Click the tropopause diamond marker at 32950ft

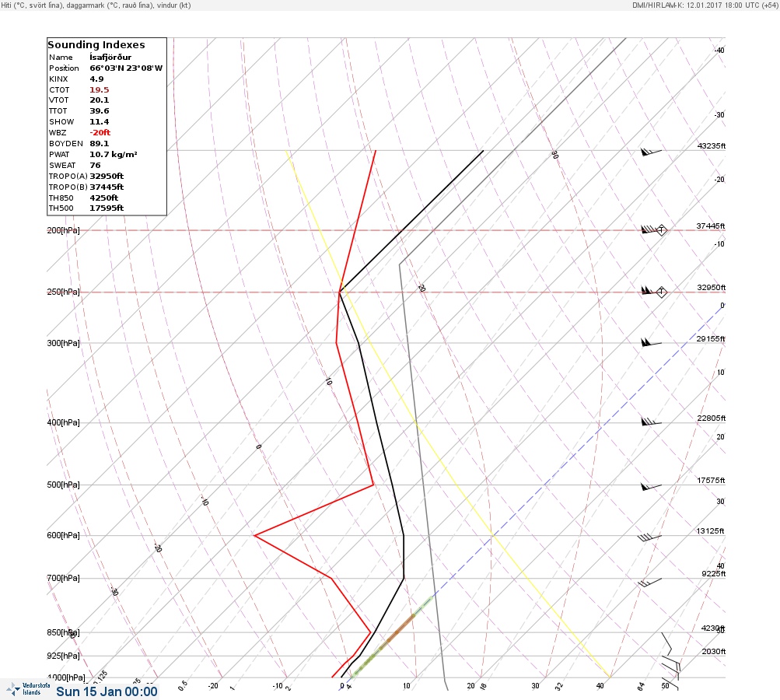pyautogui.click(x=661, y=292)
